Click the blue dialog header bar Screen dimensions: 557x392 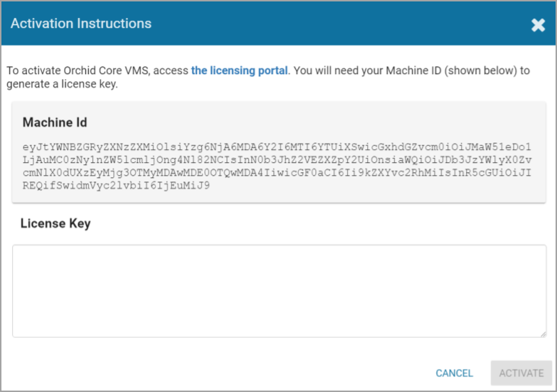click(325, 24)
